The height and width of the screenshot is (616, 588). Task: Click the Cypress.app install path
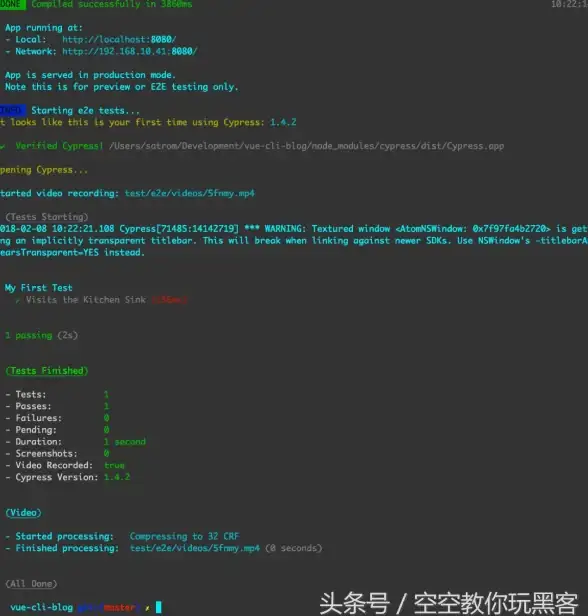(x=306, y=146)
